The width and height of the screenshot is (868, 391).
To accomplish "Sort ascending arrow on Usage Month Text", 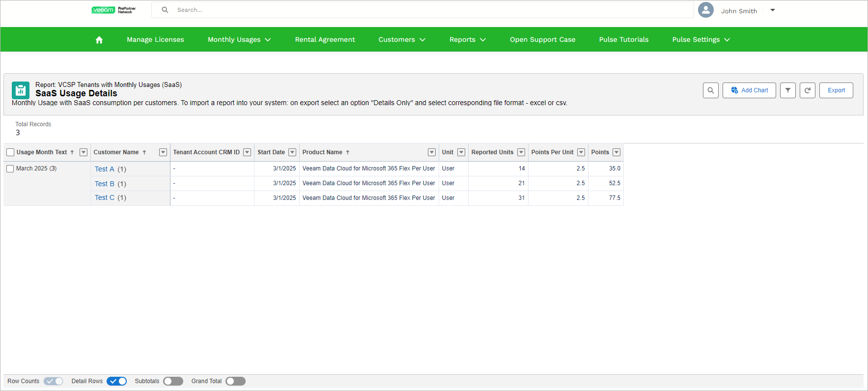I will coord(72,152).
